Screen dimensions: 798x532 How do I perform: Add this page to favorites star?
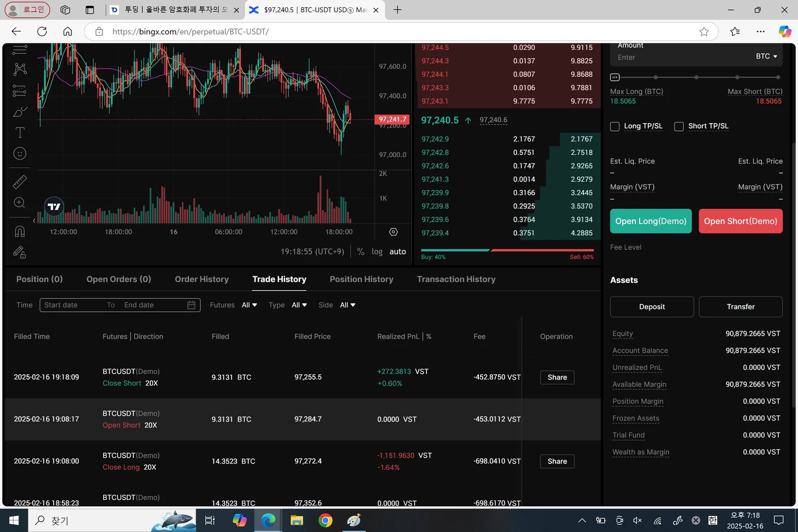(x=704, y=32)
